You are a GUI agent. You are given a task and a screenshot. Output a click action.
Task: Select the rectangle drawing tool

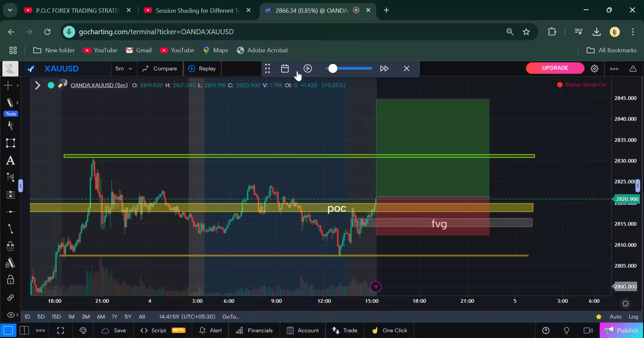(x=10, y=143)
